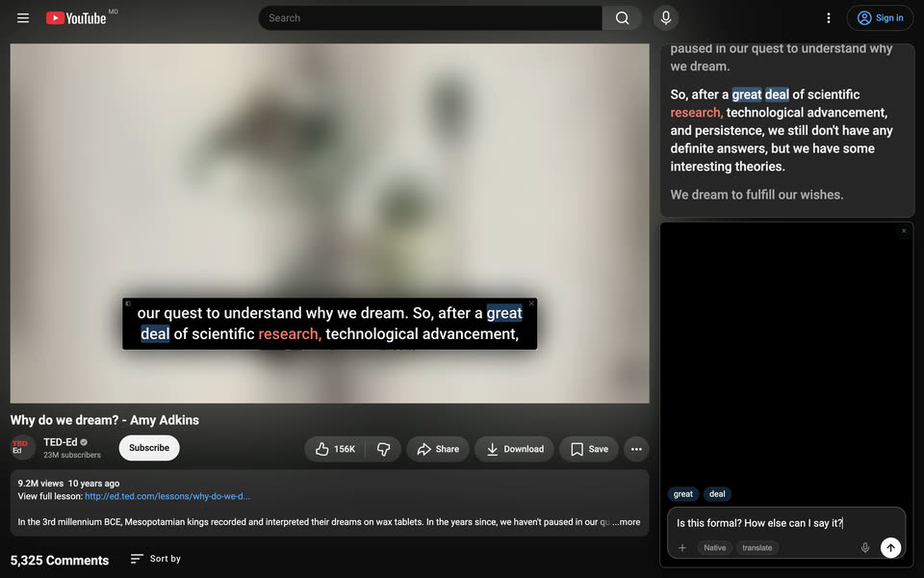Click the magnifier search button

click(622, 18)
